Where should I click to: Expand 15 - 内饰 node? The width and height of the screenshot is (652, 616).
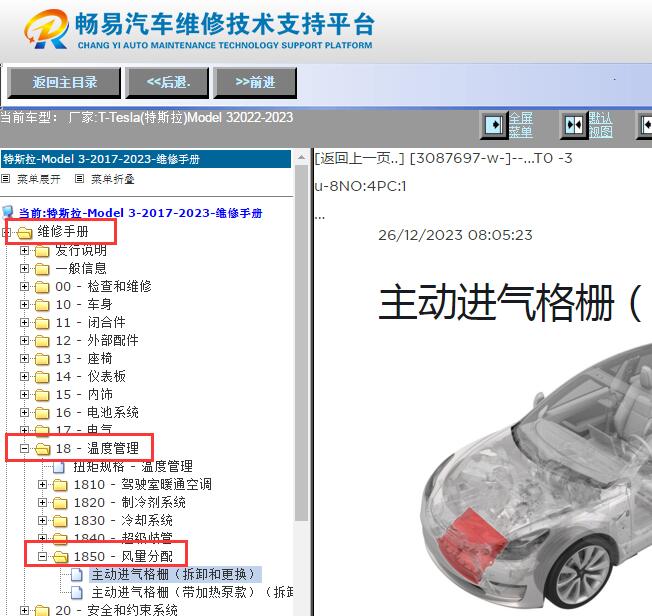pyautogui.click(x=25, y=394)
